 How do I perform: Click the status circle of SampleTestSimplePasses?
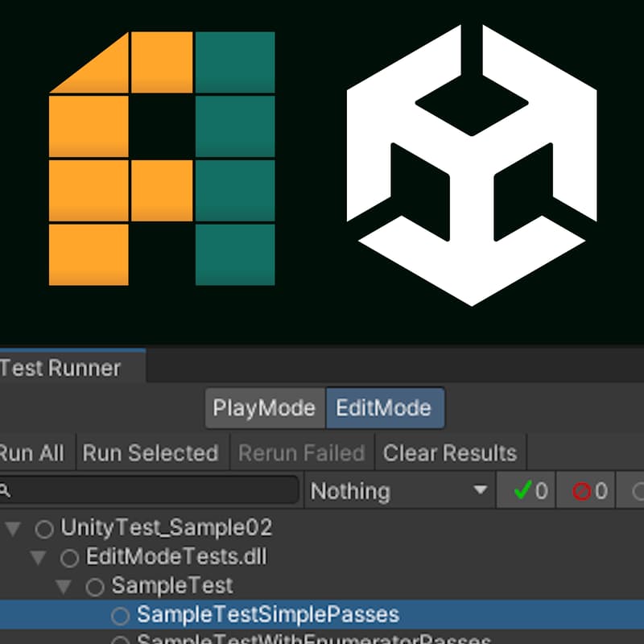point(120,616)
